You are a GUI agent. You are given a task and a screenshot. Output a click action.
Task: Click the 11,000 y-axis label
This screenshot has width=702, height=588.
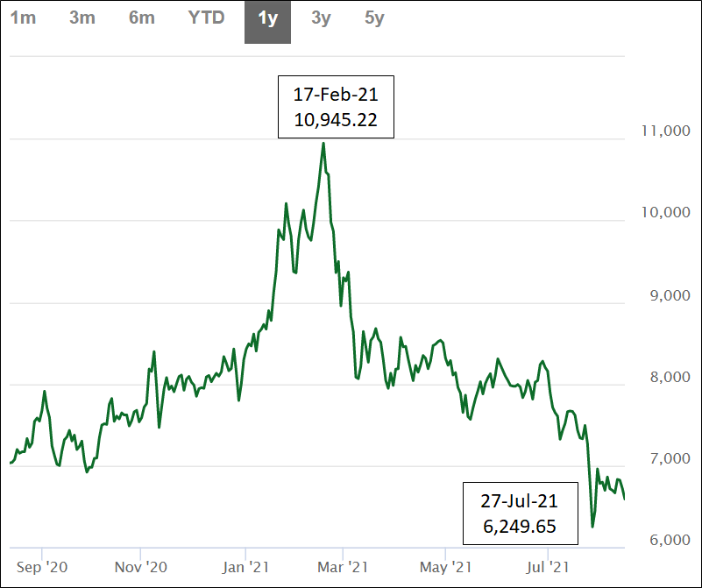(x=662, y=131)
